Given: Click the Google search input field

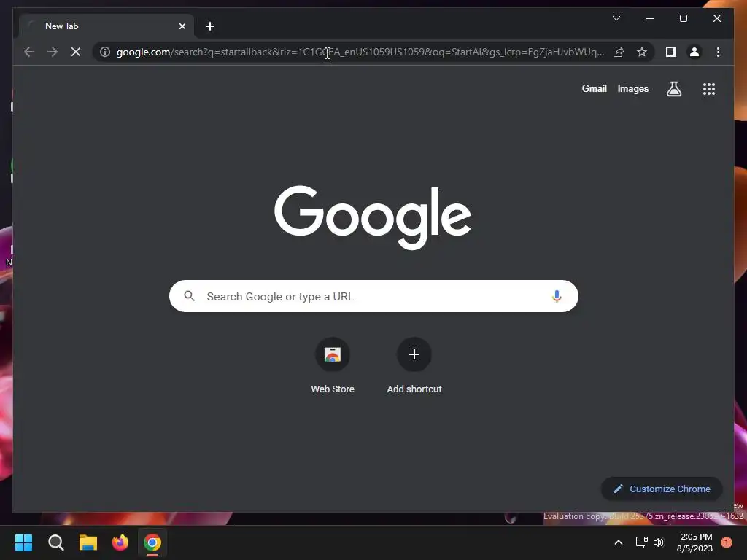Looking at the screenshot, I should tap(373, 296).
